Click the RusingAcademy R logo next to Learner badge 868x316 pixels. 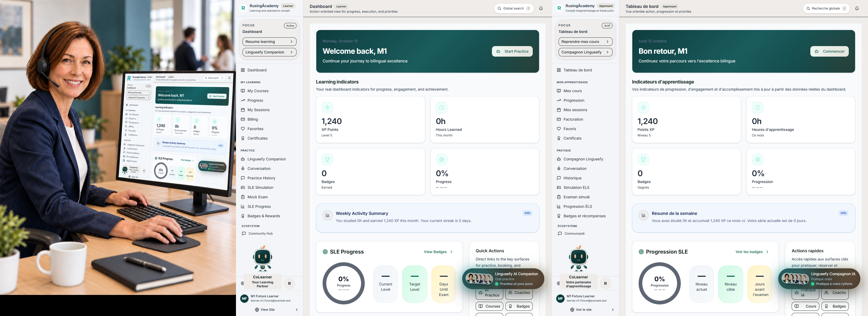243,8
